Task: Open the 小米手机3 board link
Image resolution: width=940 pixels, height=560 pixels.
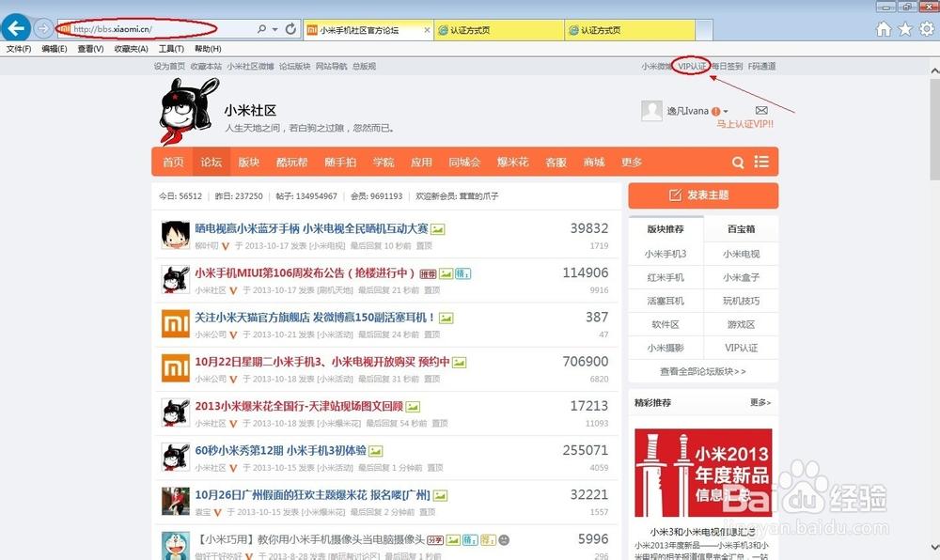Action: click(x=666, y=254)
